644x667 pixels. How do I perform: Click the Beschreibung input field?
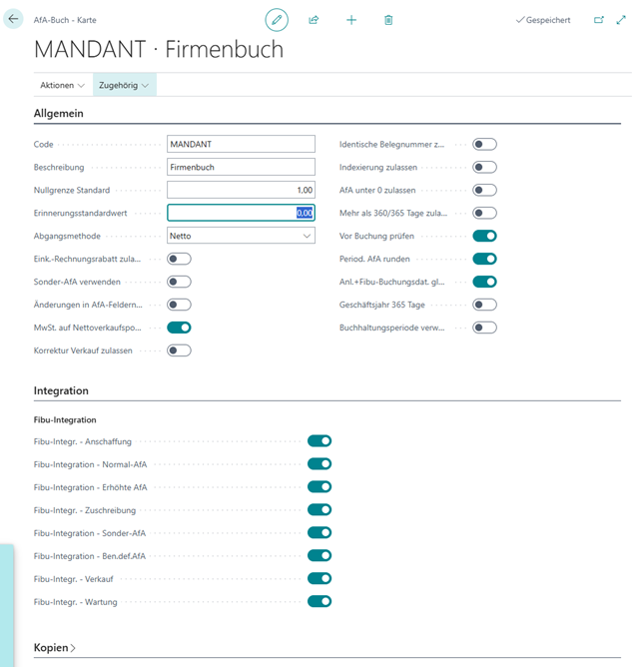click(x=241, y=167)
